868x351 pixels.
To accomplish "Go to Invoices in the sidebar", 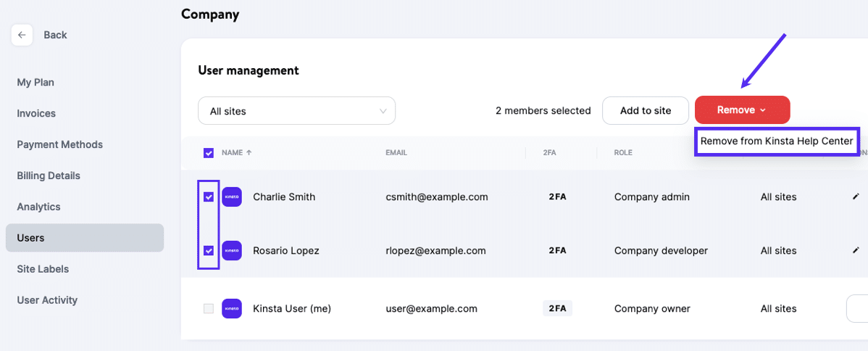I will (36, 114).
